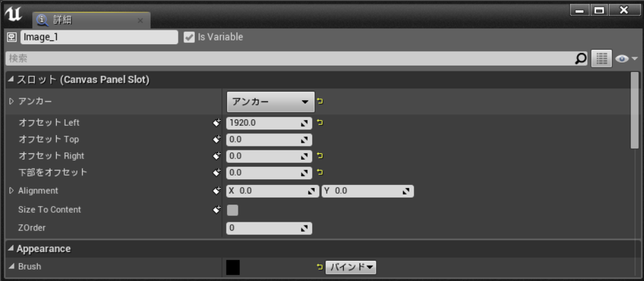The image size is (644, 281).
Task: Reset オフセット Right to default
Action: point(320,156)
